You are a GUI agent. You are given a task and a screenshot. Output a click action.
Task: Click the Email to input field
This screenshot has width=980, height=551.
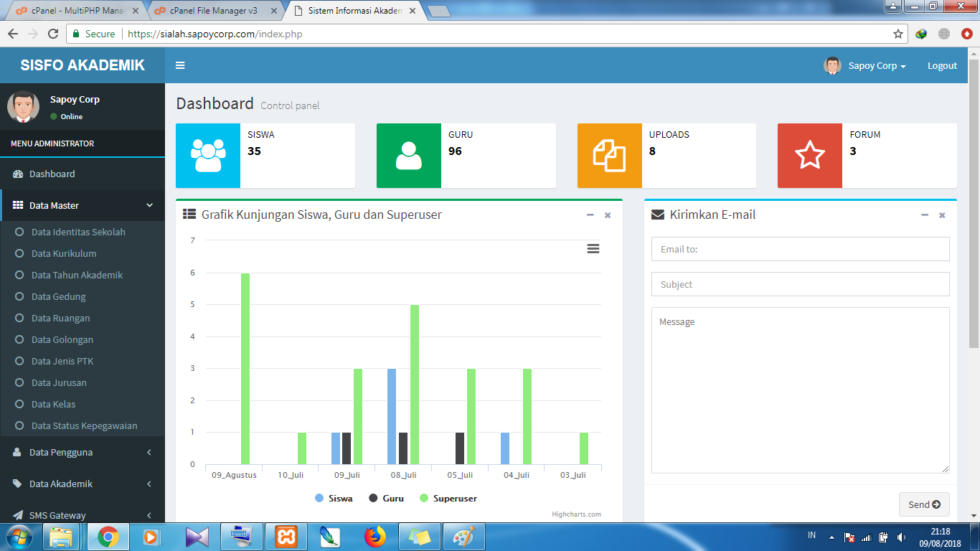pyautogui.click(x=800, y=249)
